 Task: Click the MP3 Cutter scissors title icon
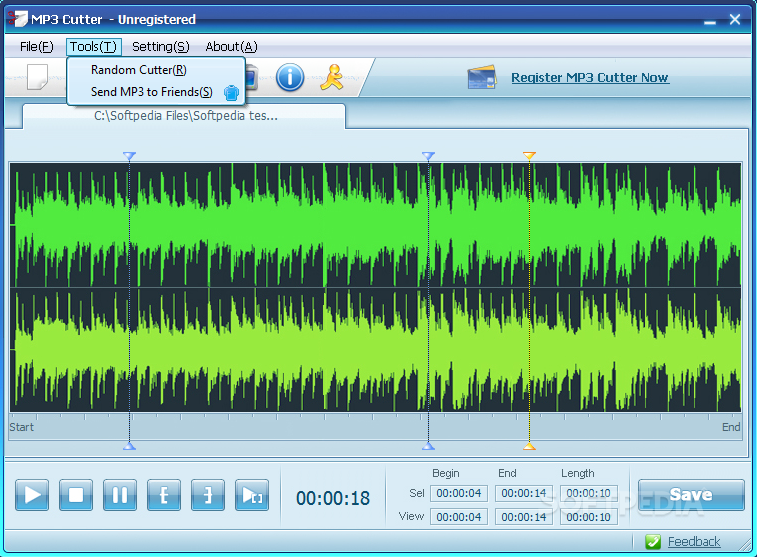point(18,18)
